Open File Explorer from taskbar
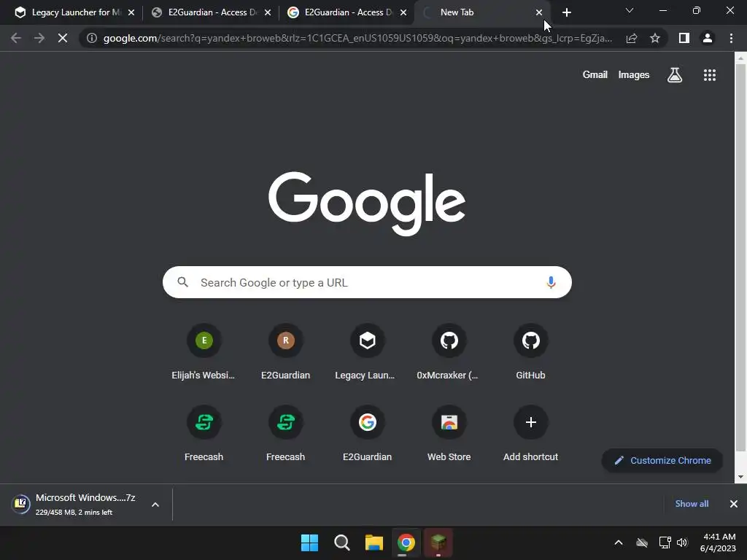Viewport: 747px width, 560px height. (374, 542)
